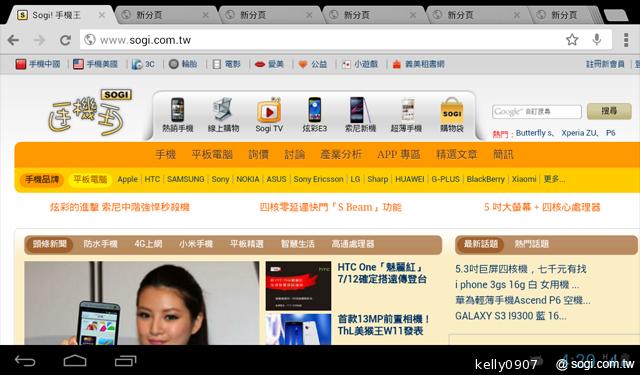
Task: Click the Apple brand link
Action: point(127,179)
